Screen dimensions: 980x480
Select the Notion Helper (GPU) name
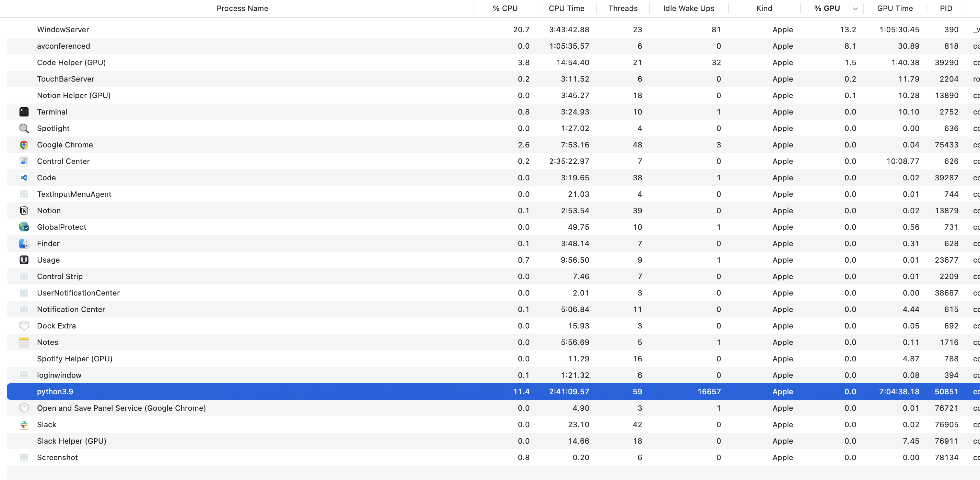pos(74,95)
